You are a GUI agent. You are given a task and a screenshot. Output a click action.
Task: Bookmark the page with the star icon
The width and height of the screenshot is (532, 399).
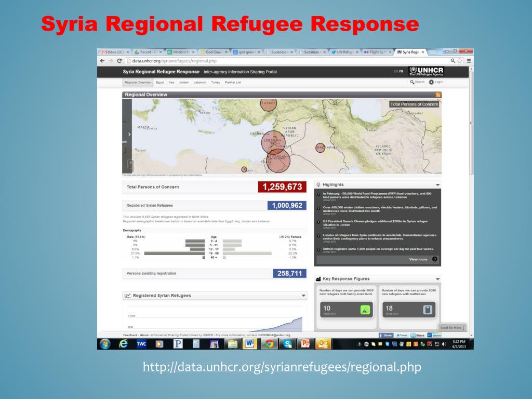click(459, 61)
